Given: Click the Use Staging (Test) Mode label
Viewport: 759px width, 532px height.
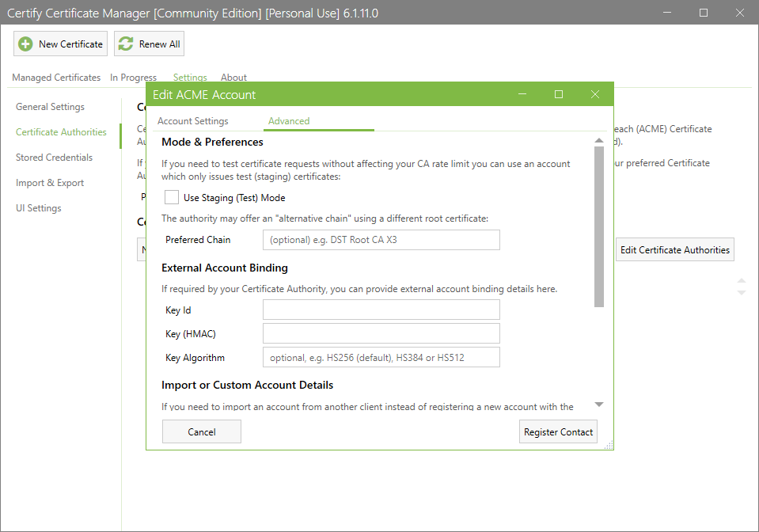Looking at the screenshot, I should pyautogui.click(x=234, y=197).
